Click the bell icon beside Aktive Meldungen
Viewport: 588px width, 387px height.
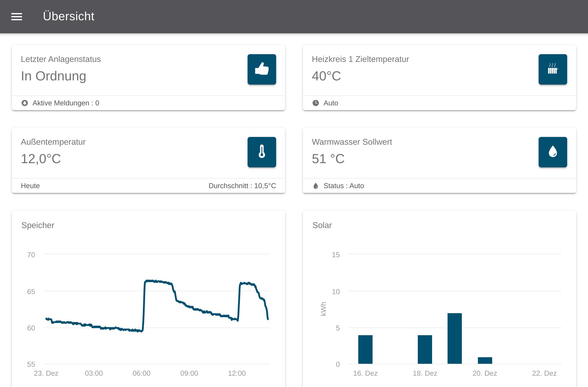point(25,103)
